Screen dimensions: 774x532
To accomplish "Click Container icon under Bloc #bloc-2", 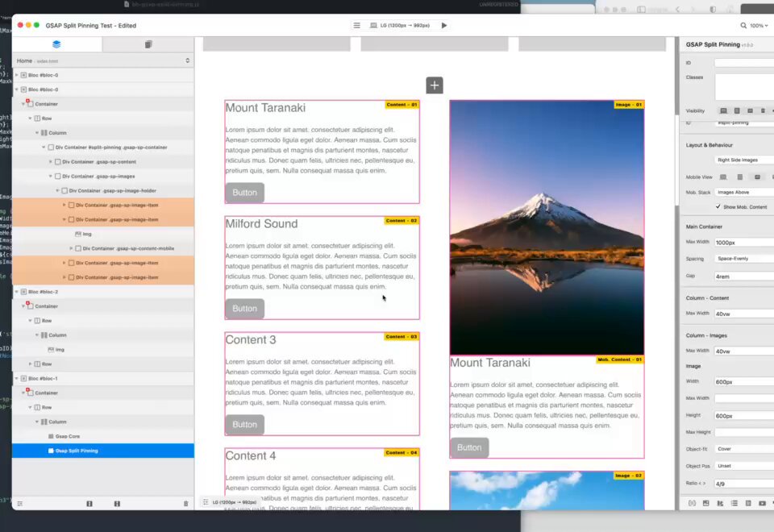I will pyautogui.click(x=30, y=306).
